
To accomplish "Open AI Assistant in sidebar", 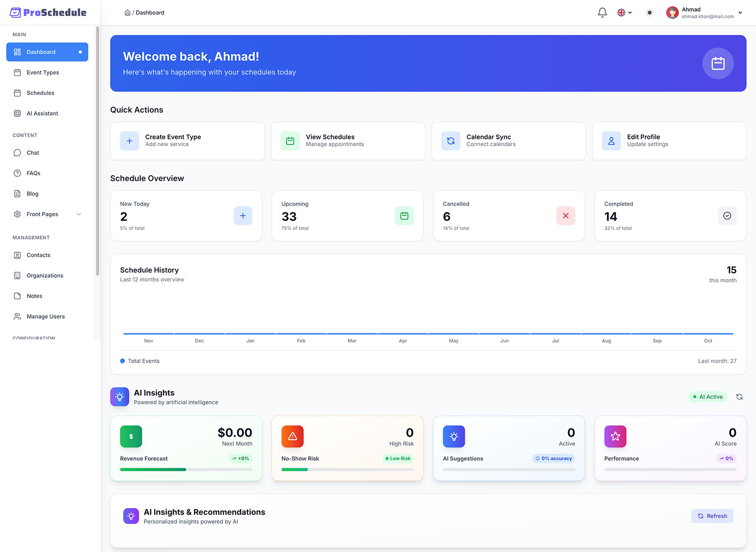I will point(47,113).
